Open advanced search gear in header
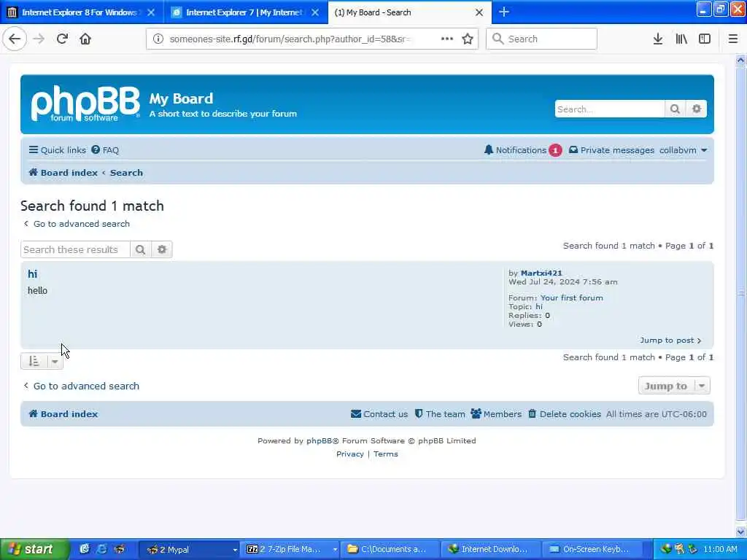The height and width of the screenshot is (560, 747). pyautogui.click(x=697, y=109)
